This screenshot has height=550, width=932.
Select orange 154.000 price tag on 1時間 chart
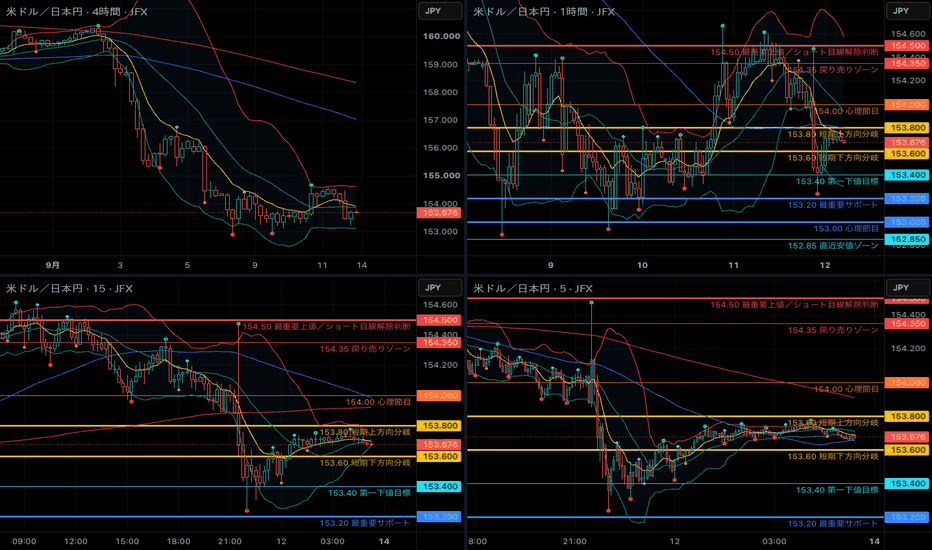[908, 105]
